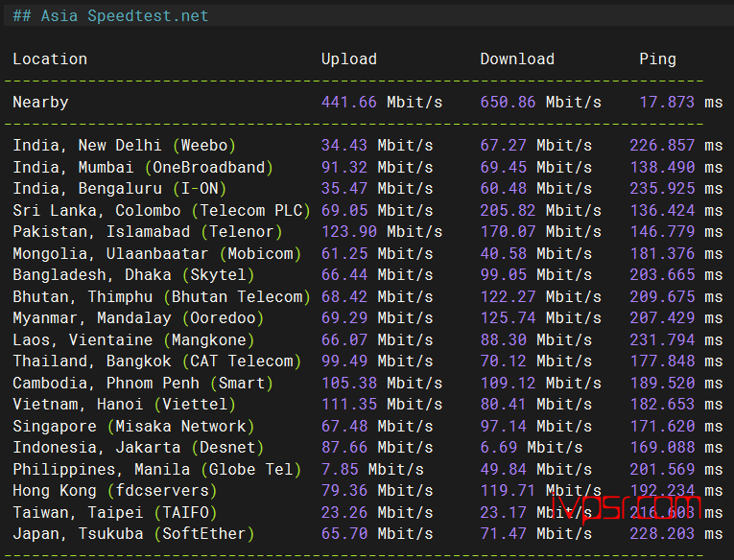
Task: Select Islamabad upload value 123.90
Action: pos(348,232)
